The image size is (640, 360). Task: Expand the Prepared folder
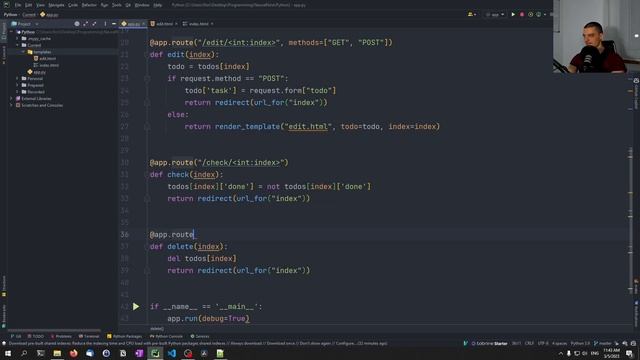tap(18, 85)
